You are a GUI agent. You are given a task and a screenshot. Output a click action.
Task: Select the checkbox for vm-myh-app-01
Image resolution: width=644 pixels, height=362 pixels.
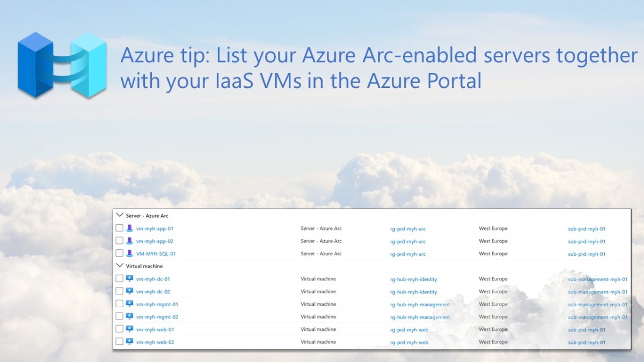120,228
